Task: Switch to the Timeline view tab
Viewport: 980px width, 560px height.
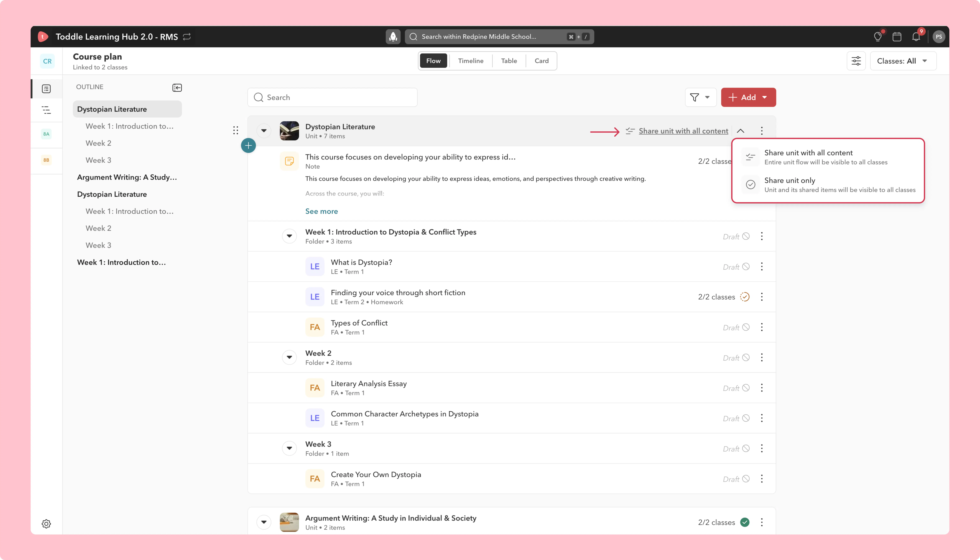Action: pos(471,61)
